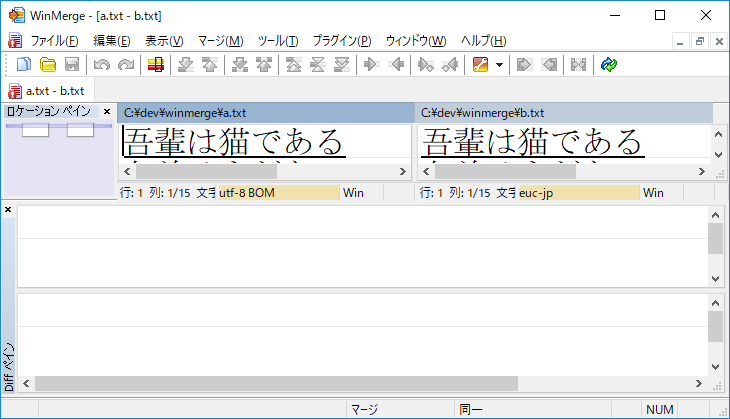Jump to the last difference
This screenshot has width=730, height=419.
[342, 64]
